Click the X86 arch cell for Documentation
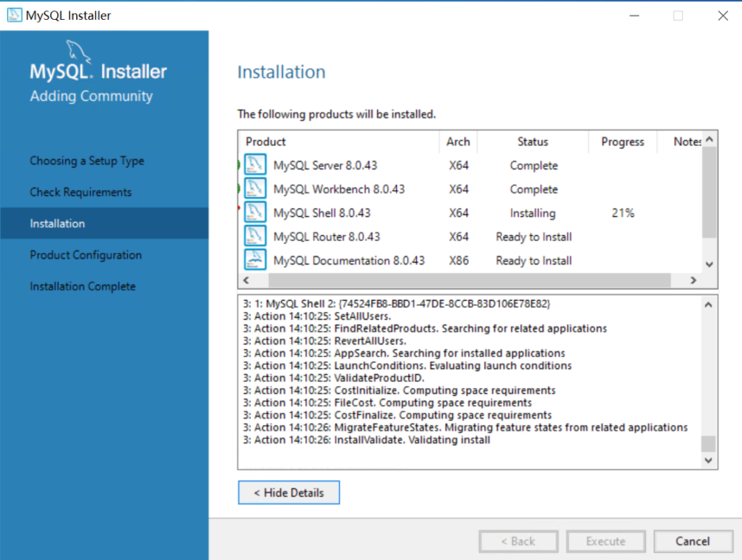This screenshot has width=742, height=560. click(458, 260)
